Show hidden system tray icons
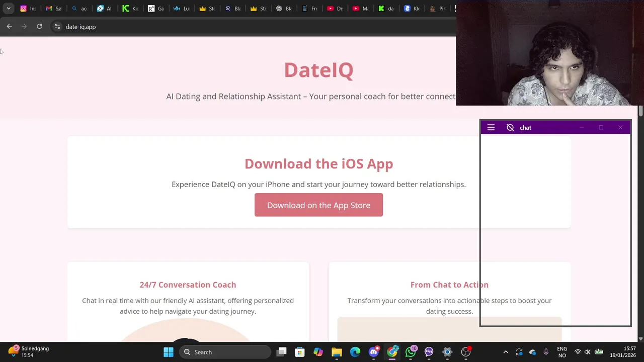This screenshot has height=362, width=644. pos(506,352)
